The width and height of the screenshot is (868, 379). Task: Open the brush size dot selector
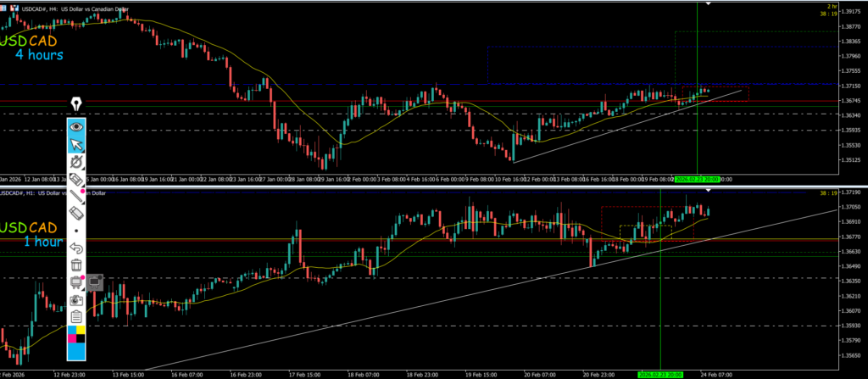[77, 231]
